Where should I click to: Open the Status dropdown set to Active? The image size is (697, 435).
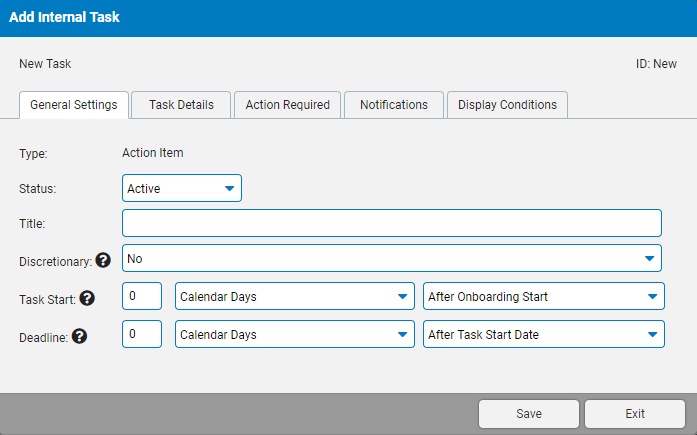pos(182,188)
